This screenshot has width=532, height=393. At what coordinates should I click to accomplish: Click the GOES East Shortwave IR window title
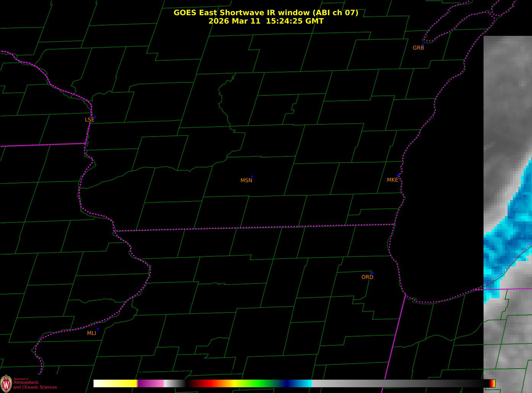[266, 13]
